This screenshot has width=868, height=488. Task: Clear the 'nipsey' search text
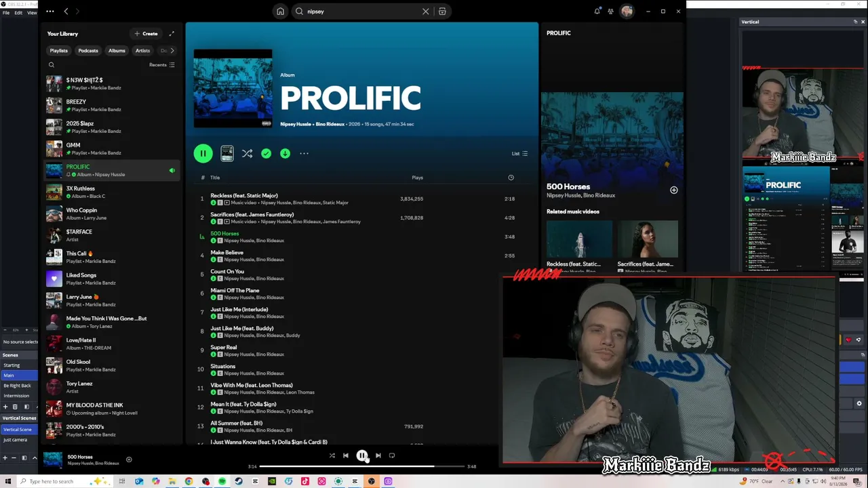click(x=426, y=12)
